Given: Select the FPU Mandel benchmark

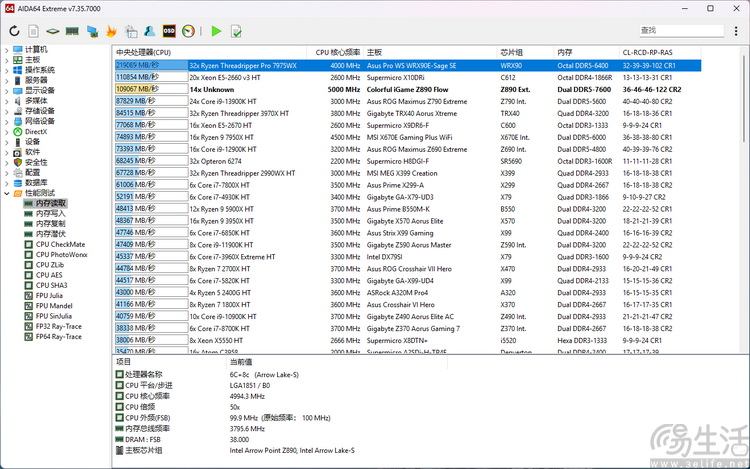Looking at the screenshot, I should tap(54, 306).
